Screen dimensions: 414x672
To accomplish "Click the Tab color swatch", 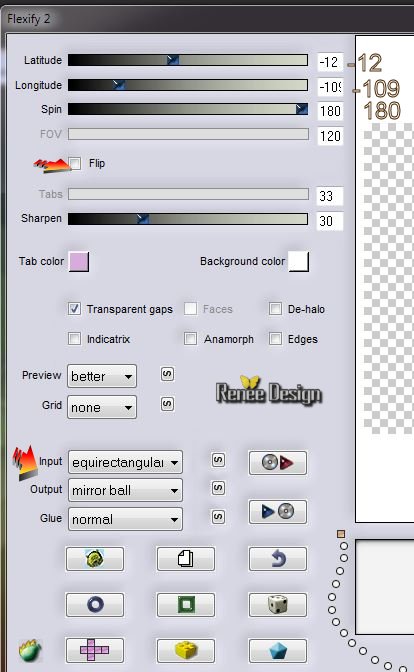I will pos(79,261).
